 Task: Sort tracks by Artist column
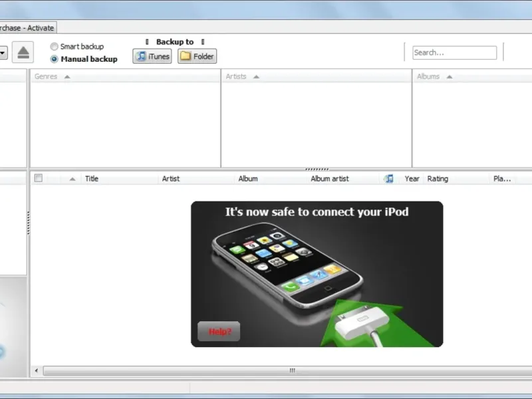coord(196,179)
